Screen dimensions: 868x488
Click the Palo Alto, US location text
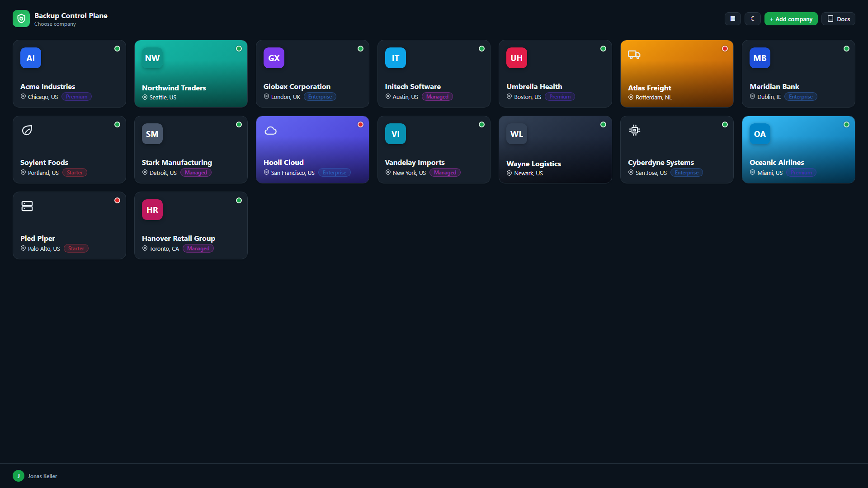coord(44,249)
